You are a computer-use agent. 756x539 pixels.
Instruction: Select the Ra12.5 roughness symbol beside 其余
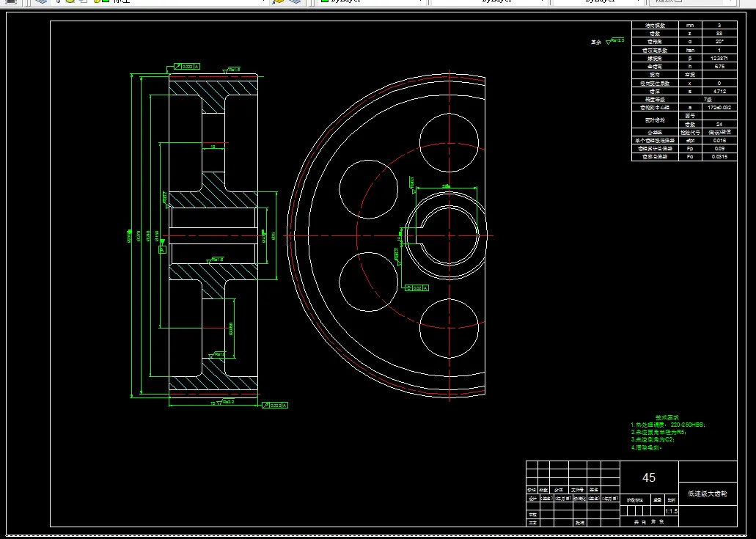(x=614, y=41)
